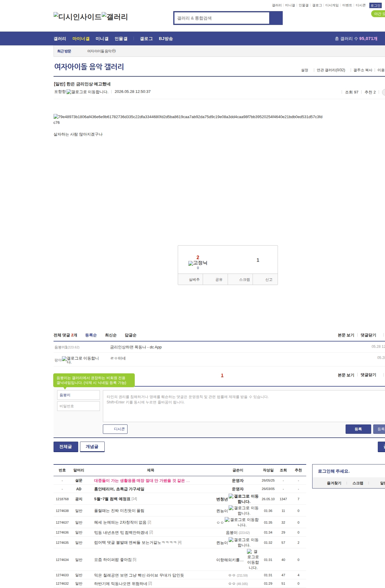This screenshot has width=385, height=588.
Task: Open post 하반기에 믹동나오면 위험하네
Action: [121, 583]
